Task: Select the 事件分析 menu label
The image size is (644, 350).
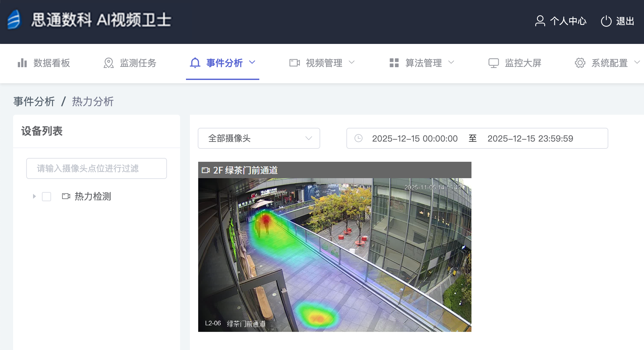Action: click(225, 63)
